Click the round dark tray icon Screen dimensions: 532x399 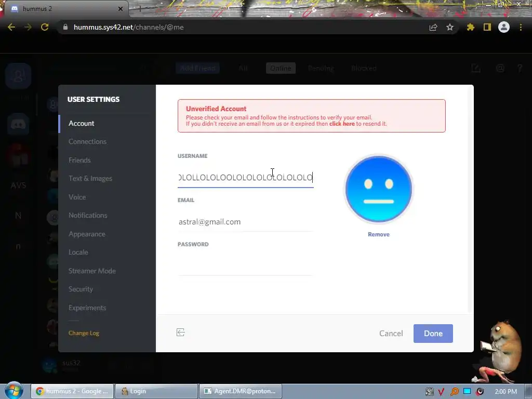tap(480, 392)
